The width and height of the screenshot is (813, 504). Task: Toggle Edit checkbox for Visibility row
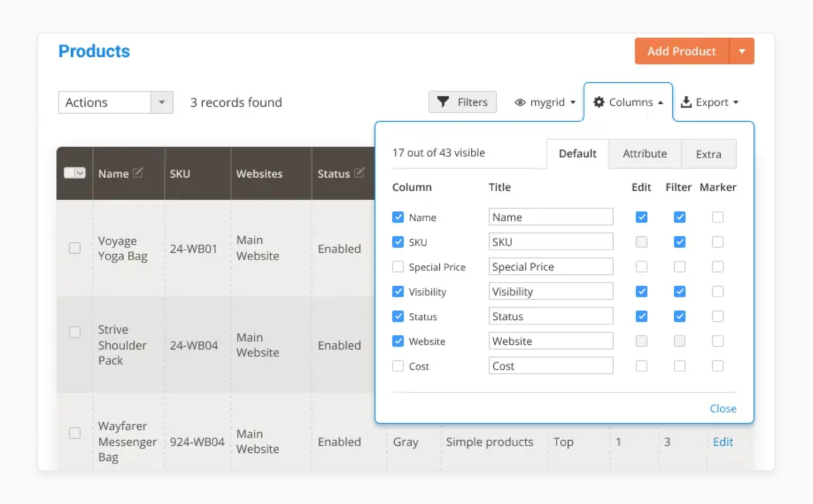tap(641, 291)
